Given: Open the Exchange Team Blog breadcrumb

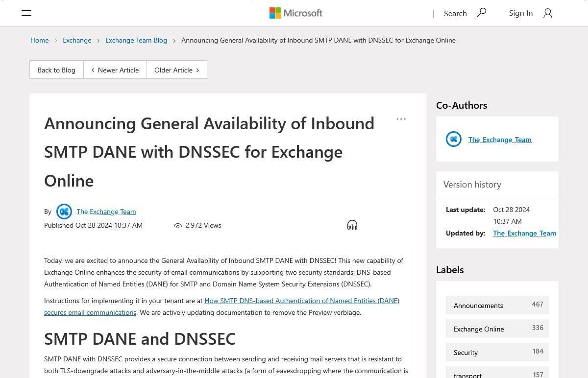Looking at the screenshot, I should tap(136, 40).
